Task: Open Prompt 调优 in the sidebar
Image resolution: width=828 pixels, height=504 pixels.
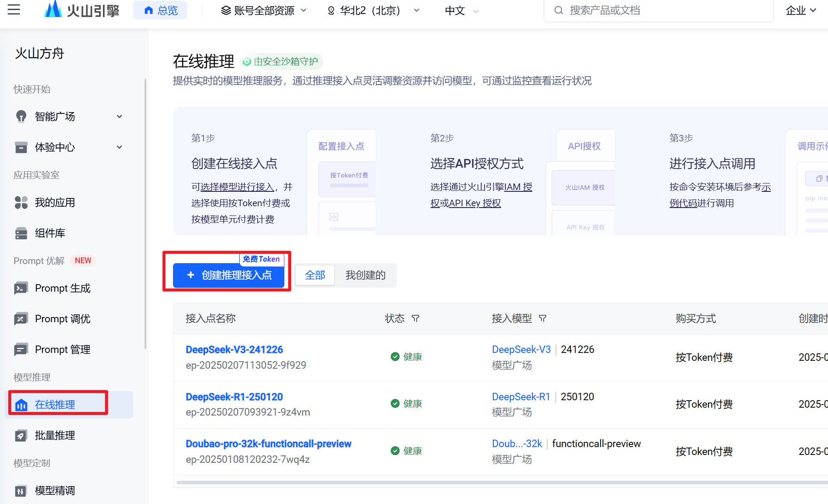Action: [63, 319]
